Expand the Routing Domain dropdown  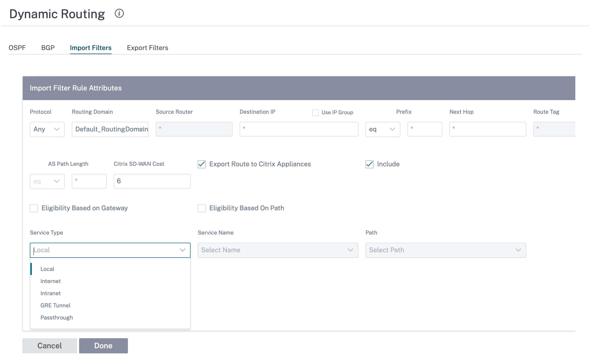(x=110, y=129)
